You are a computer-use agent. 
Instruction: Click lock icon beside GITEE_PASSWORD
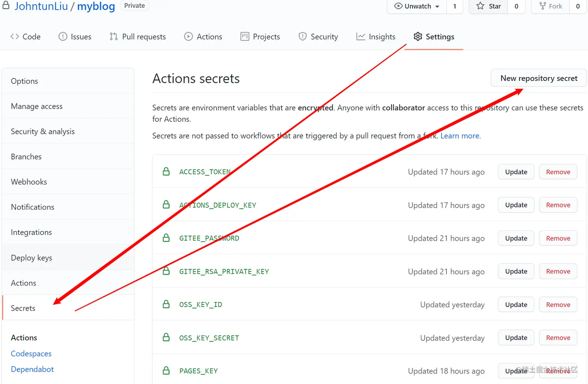pos(166,238)
